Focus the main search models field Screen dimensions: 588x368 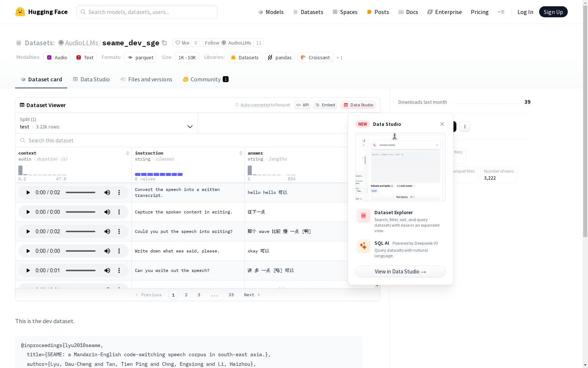coord(147,12)
